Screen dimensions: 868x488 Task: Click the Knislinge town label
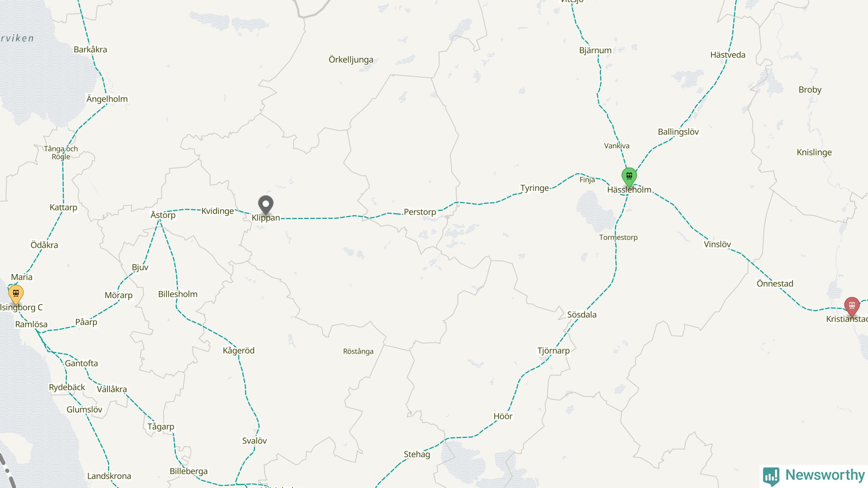tap(814, 152)
